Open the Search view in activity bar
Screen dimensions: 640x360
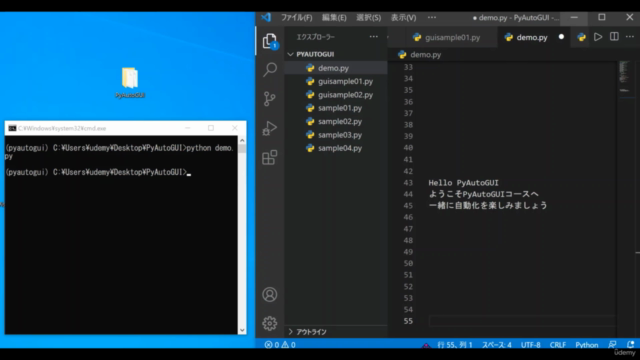[269, 69]
